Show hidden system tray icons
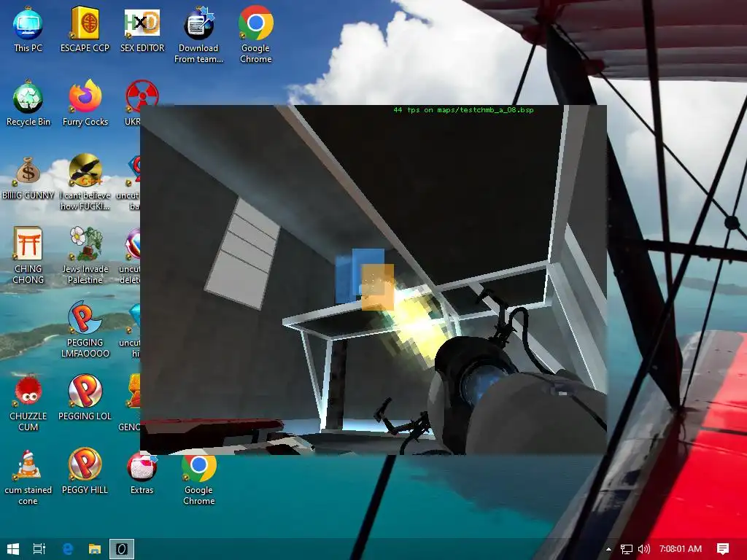 (x=608, y=549)
